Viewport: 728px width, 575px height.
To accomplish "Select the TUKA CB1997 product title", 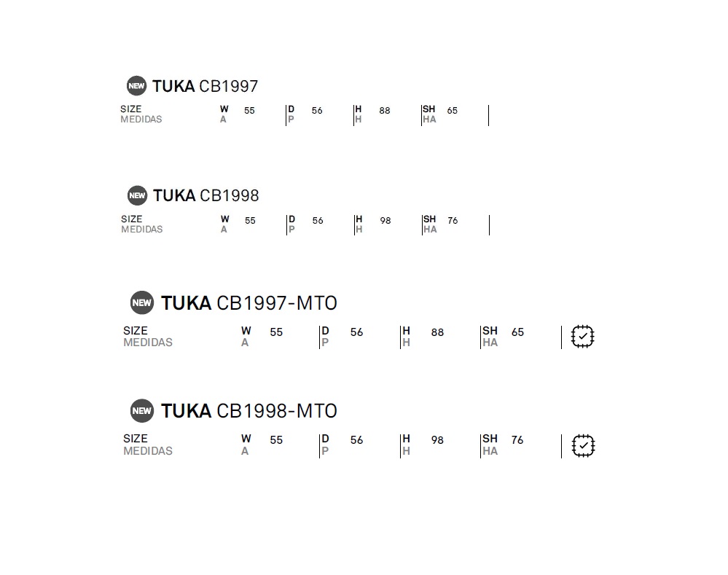I will [x=206, y=87].
